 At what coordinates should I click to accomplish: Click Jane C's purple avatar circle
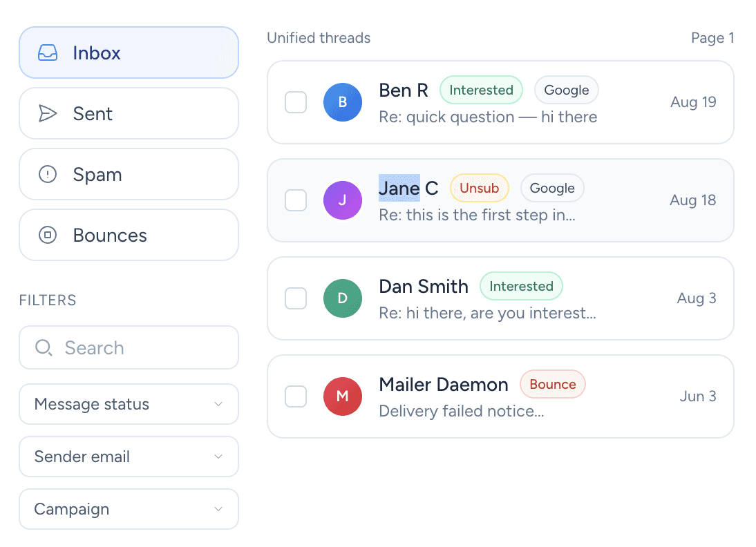pos(343,200)
